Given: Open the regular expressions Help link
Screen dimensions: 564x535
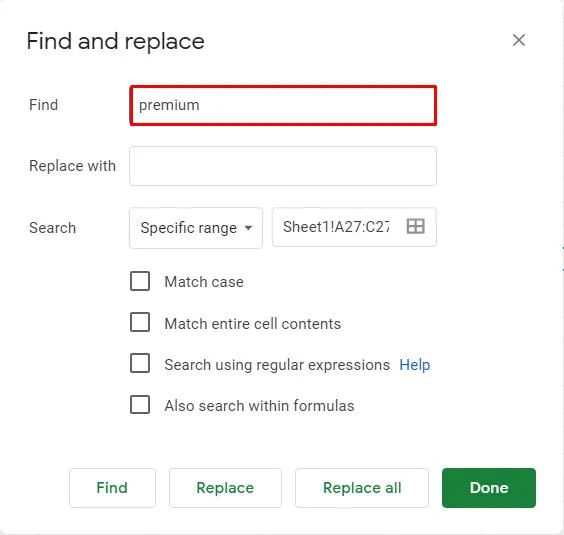Looking at the screenshot, I should pyautogui.click(x=414, y=365).
